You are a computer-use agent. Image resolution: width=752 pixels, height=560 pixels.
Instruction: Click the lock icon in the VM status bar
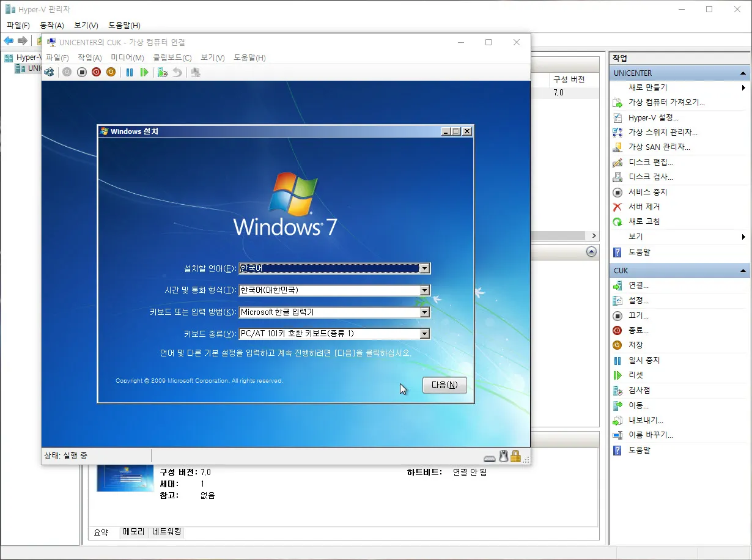point(515,456)
